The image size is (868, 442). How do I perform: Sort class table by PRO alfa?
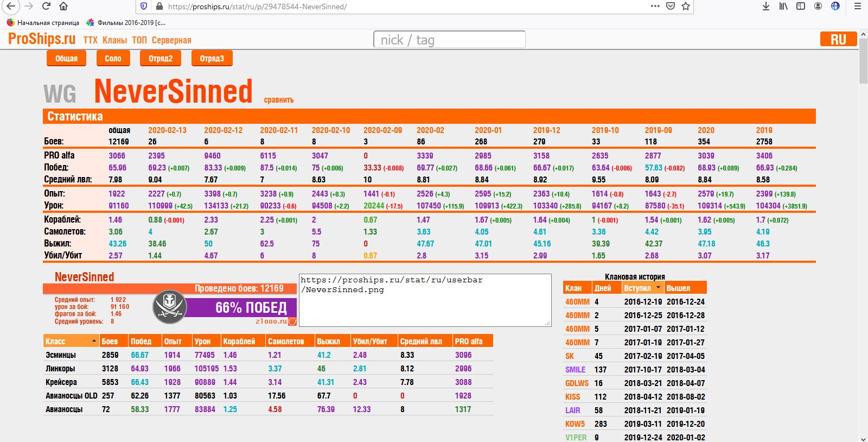pyautogui.click(x=469, y=341)
